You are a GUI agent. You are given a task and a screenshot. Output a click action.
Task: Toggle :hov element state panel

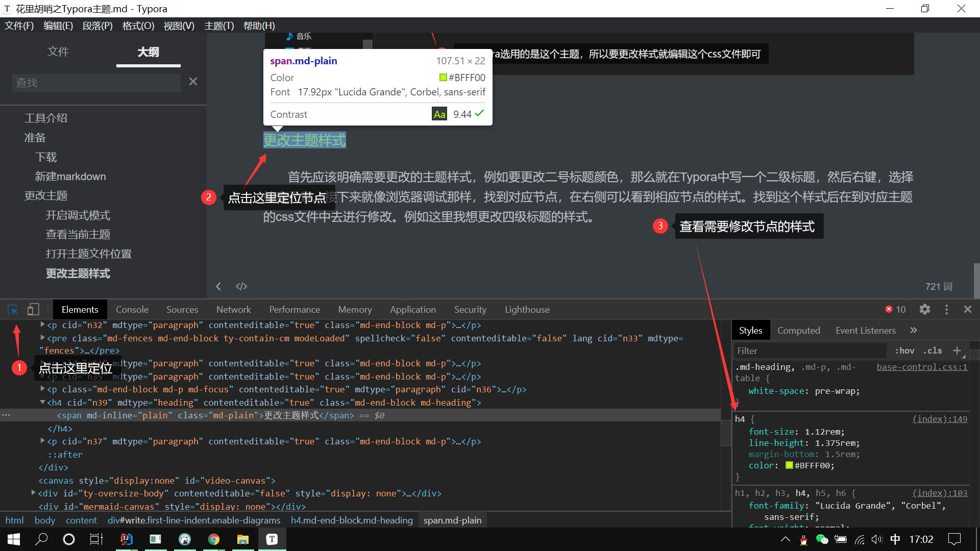point(904,350)
